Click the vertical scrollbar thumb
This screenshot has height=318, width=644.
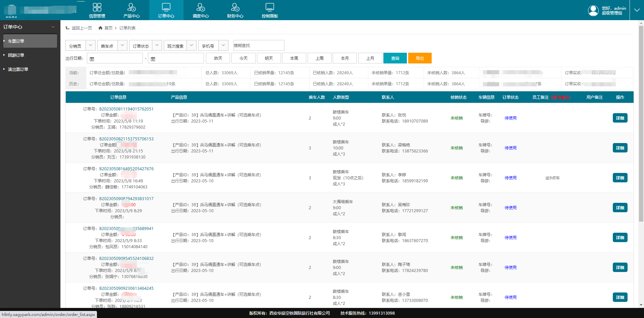pos(641,124)
